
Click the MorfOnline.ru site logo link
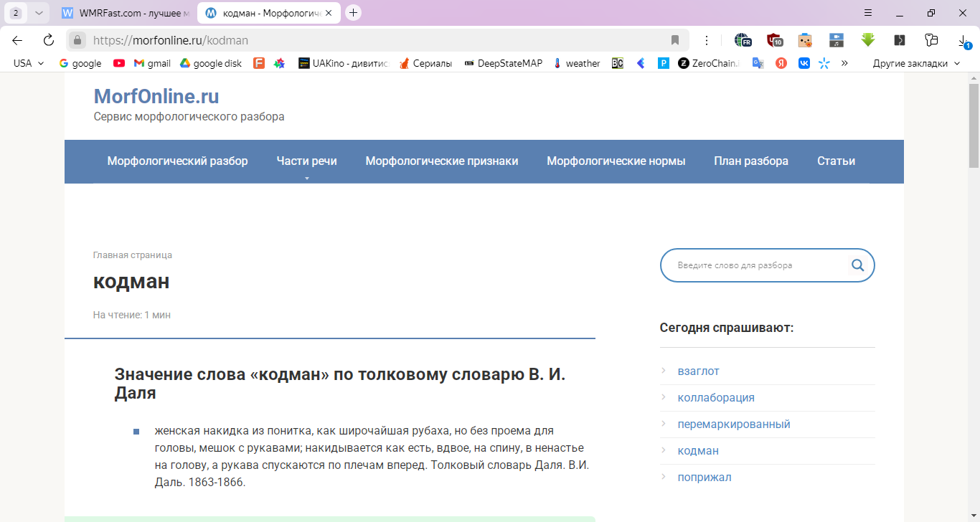(156, 96)
